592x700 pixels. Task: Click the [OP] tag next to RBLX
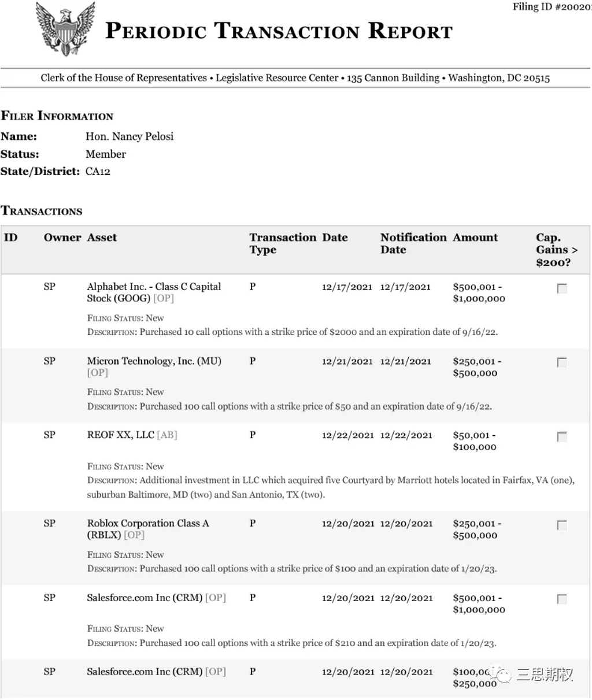pyautogui.click(x=134, y=535)
